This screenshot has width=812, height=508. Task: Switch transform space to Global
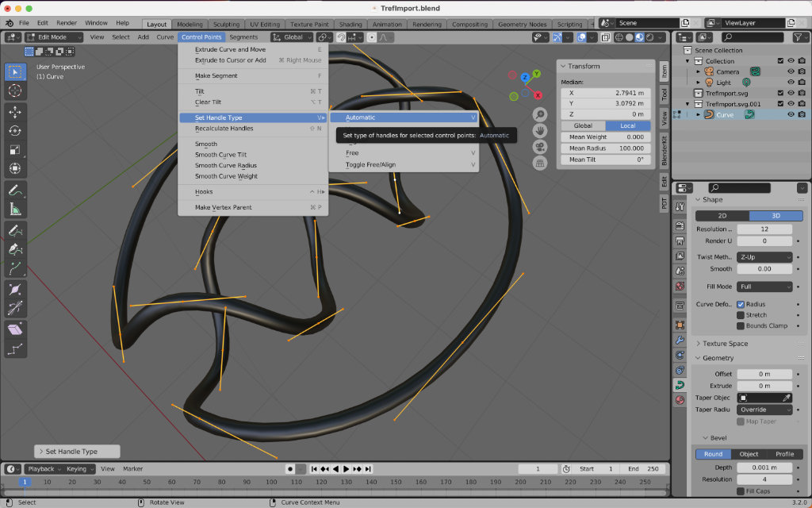[x=583, y=125]
